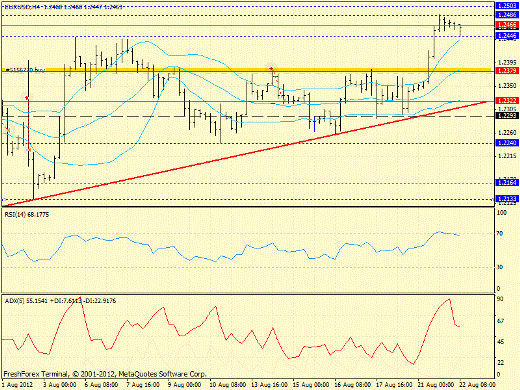Select the yellow horizontal resistance band
520x390 pixels.
click(x=247, y=70)
